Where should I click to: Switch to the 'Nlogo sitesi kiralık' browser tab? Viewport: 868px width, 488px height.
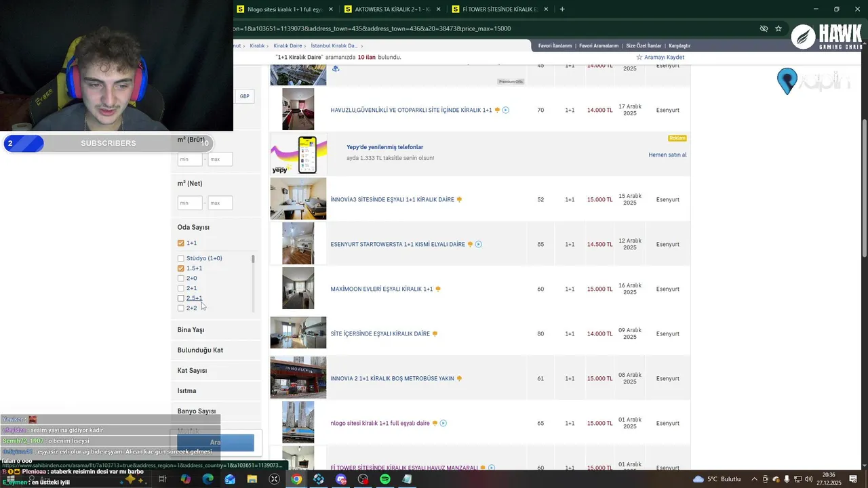(x=285, y=9)
